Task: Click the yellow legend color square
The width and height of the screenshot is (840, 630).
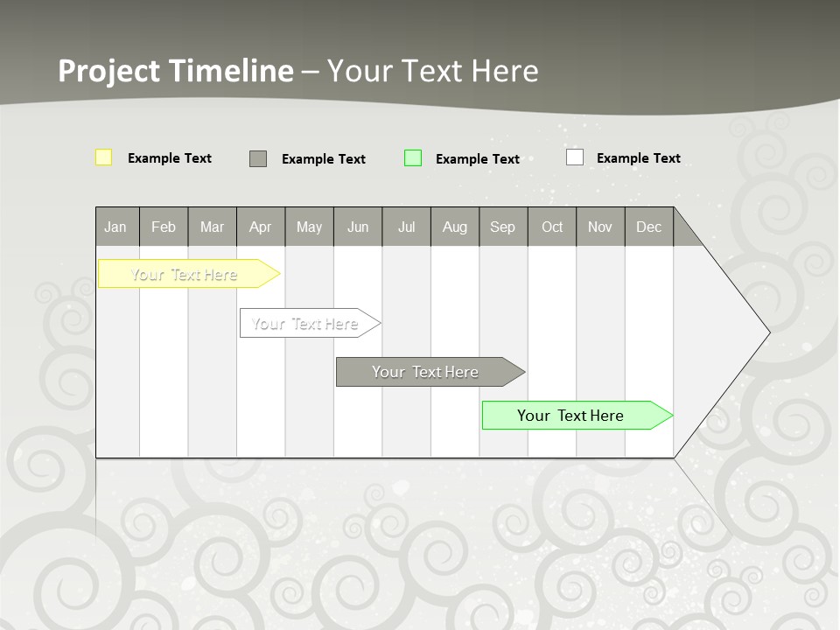Action: tap(103, 157)
